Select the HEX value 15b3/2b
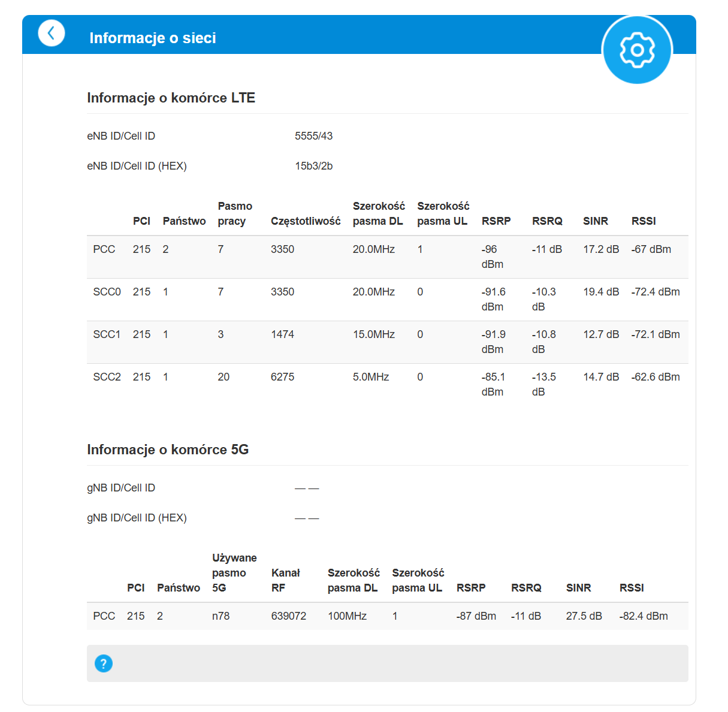 tap(313, 166)
